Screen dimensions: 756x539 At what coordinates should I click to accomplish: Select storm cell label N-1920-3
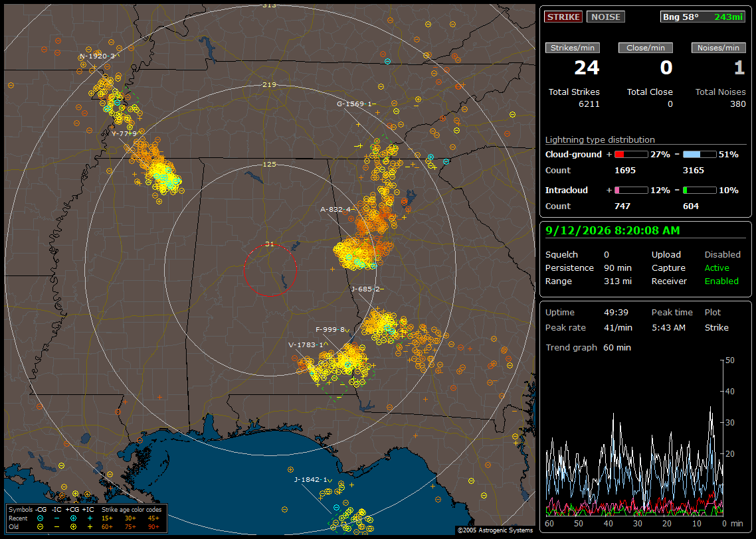98,56
